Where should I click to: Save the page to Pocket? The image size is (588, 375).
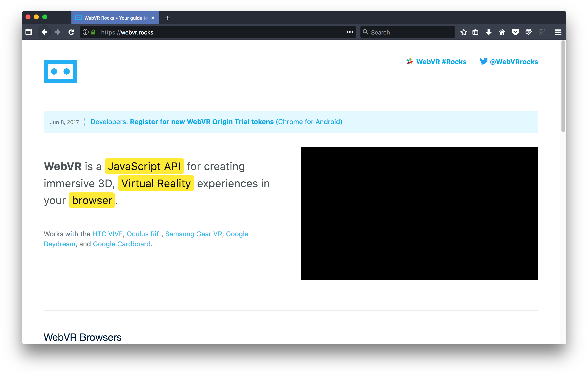point(515,32)
